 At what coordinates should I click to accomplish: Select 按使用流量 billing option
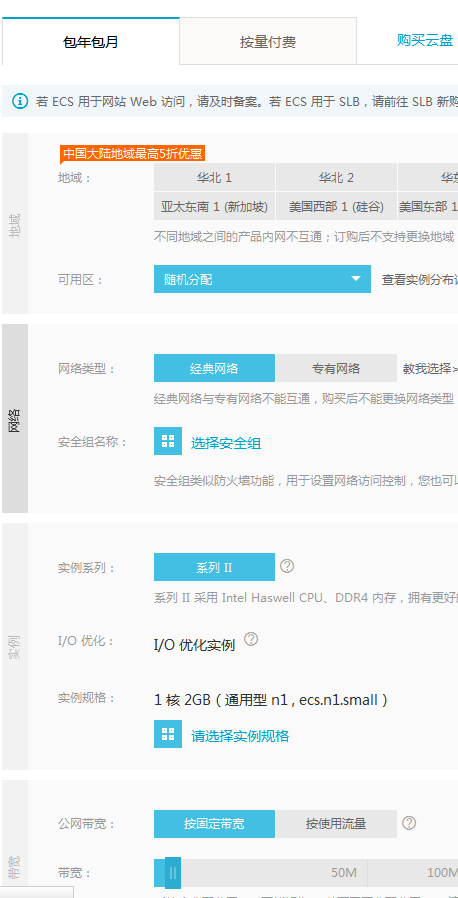pyautogui.click(x=336, y=824)
